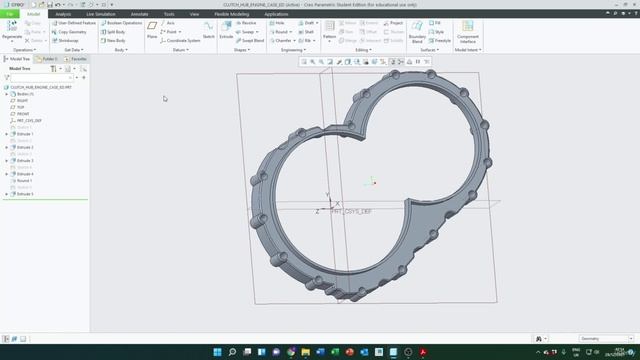Click Zoom In in the graphics toolbar
Screen dimensions: 640x360
[313, 62]
